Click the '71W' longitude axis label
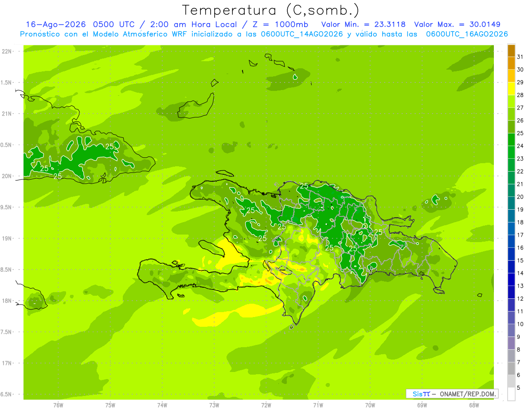 318,405
